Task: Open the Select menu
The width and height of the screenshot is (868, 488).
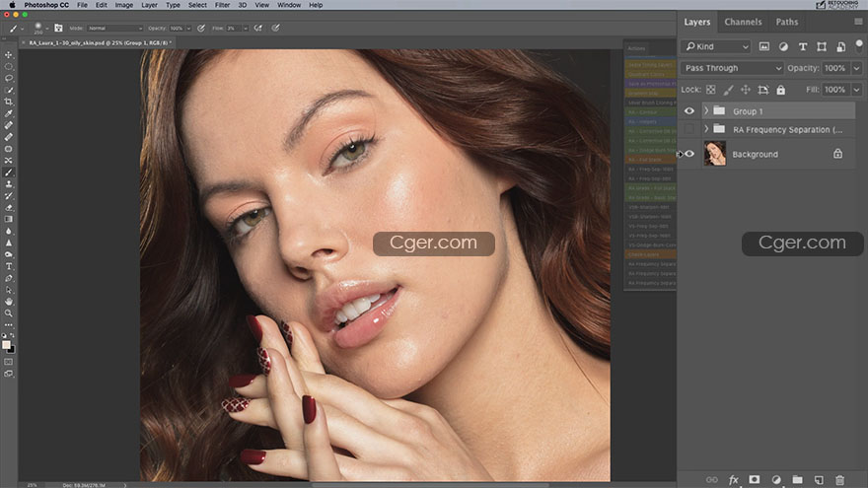Action: [x=197, y=5]
